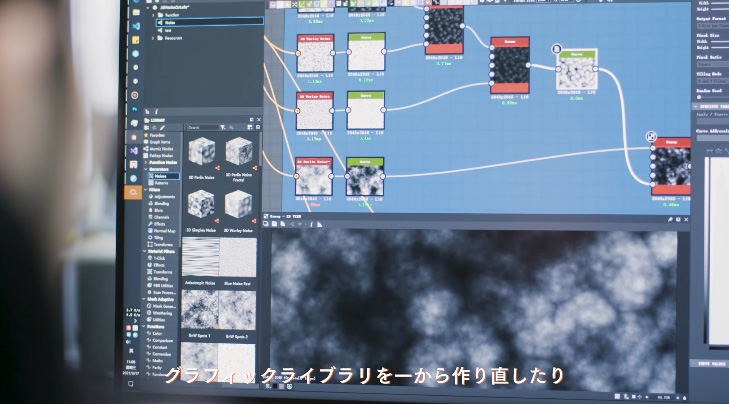Click the thumbnail view size icon in library header

tap(250, 127)
